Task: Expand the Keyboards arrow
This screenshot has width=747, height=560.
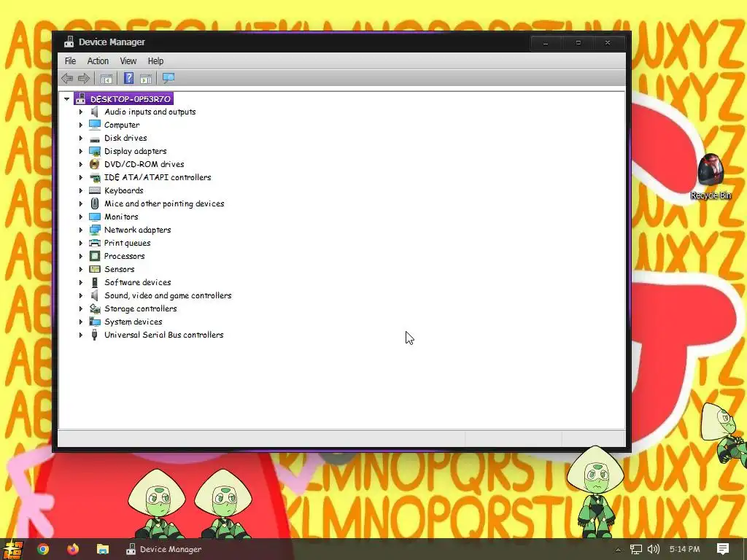Action: click(x=80, y=190)
